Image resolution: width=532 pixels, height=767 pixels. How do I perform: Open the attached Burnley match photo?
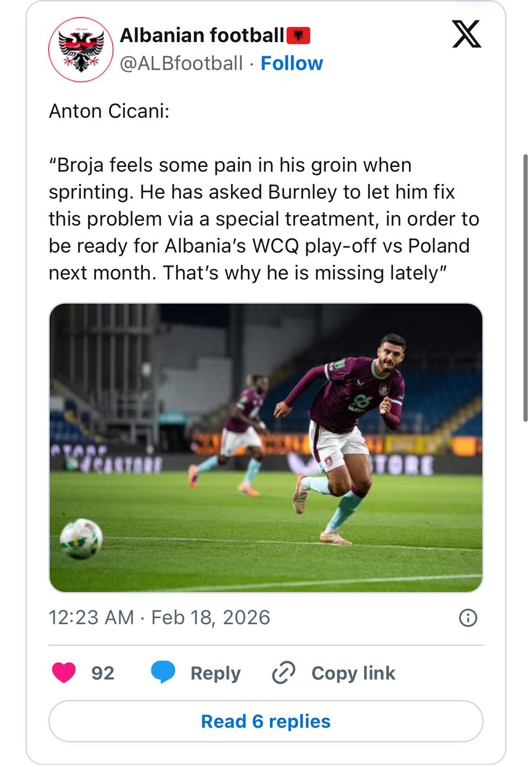(x=266, y=447)
